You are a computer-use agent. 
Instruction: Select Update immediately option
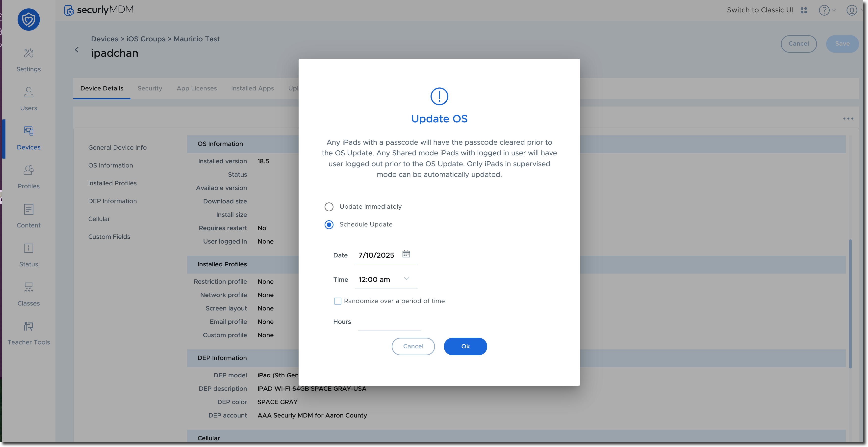(x=329, y=207)
